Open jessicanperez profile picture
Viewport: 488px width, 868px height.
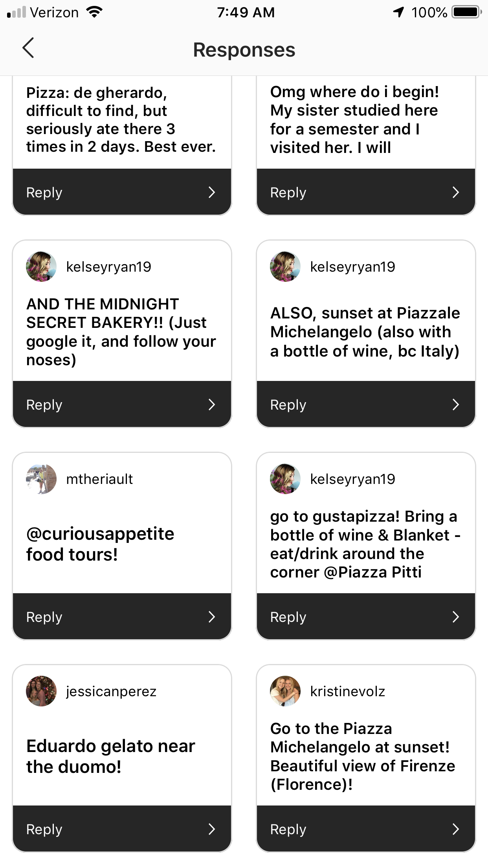(x=41, y=691)
